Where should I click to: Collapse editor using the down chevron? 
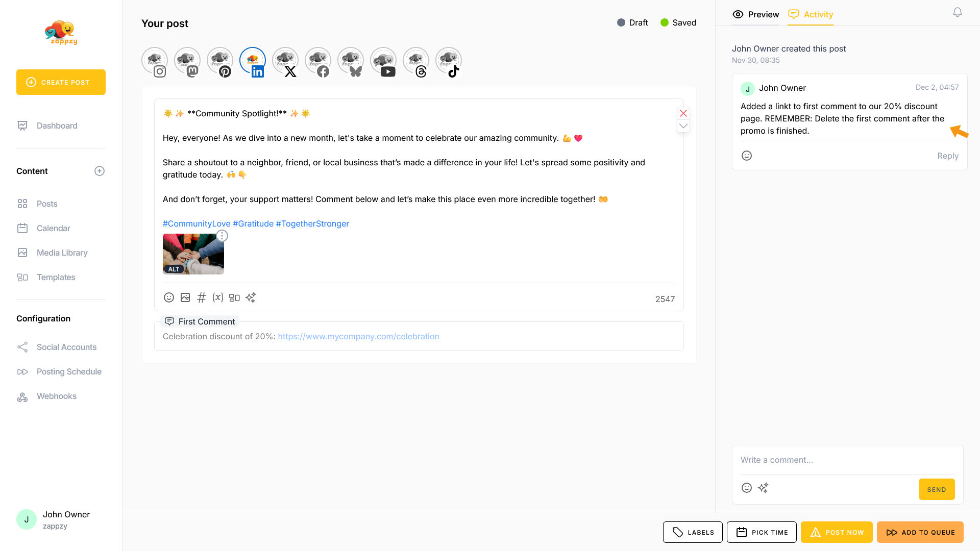pyautogui.click(x=683, y=126)
